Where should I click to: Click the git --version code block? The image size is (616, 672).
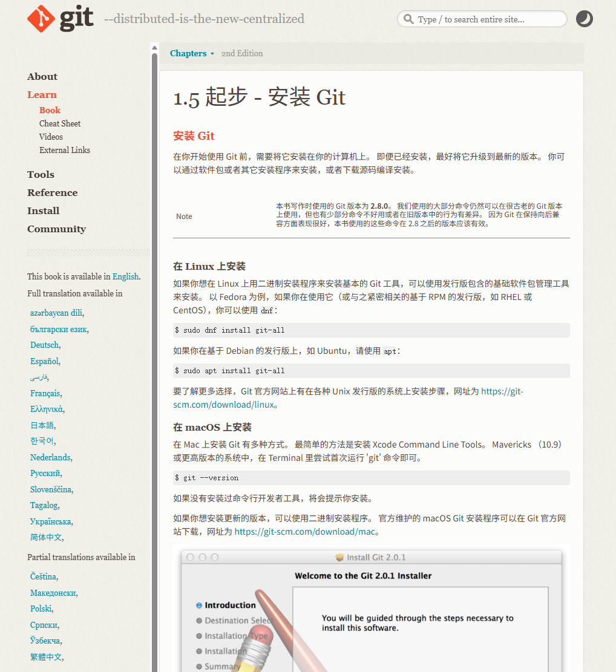click(x=371, y=478)
